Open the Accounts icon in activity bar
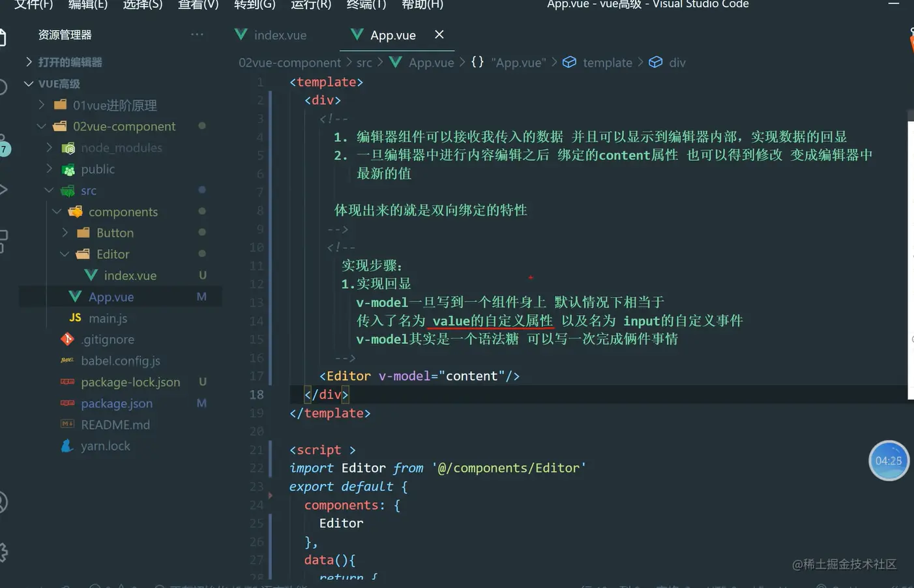 [x=3, y=503]
